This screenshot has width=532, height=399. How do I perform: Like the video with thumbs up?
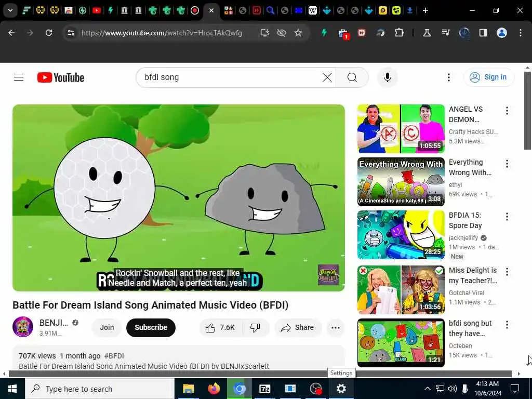click(x=220, y=327)
